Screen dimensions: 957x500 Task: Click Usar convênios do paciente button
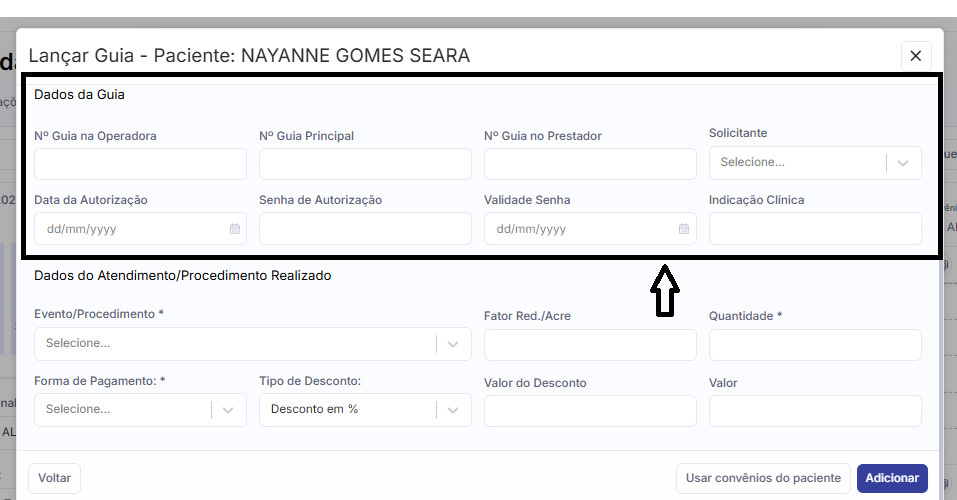coord(763,478)
